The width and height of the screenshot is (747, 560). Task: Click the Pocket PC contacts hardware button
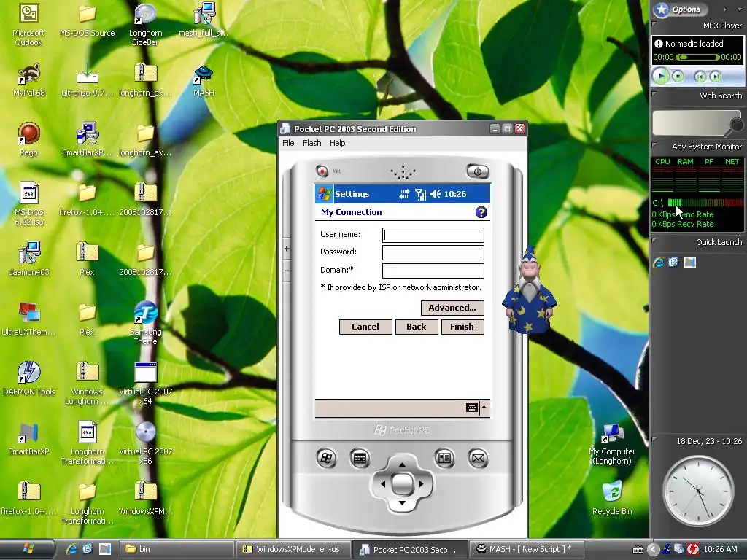pyautogui.click(x=444, y=458)
